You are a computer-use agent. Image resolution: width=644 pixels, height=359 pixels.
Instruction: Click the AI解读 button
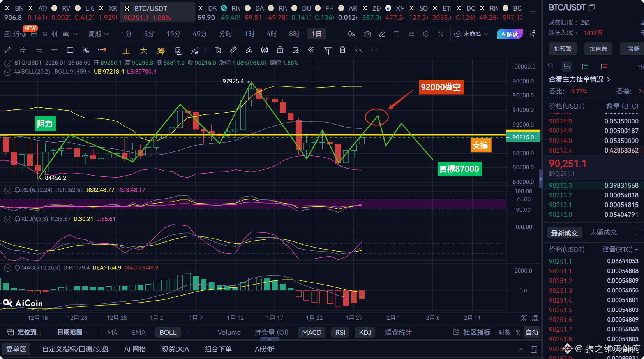click(x=510, y=34)
